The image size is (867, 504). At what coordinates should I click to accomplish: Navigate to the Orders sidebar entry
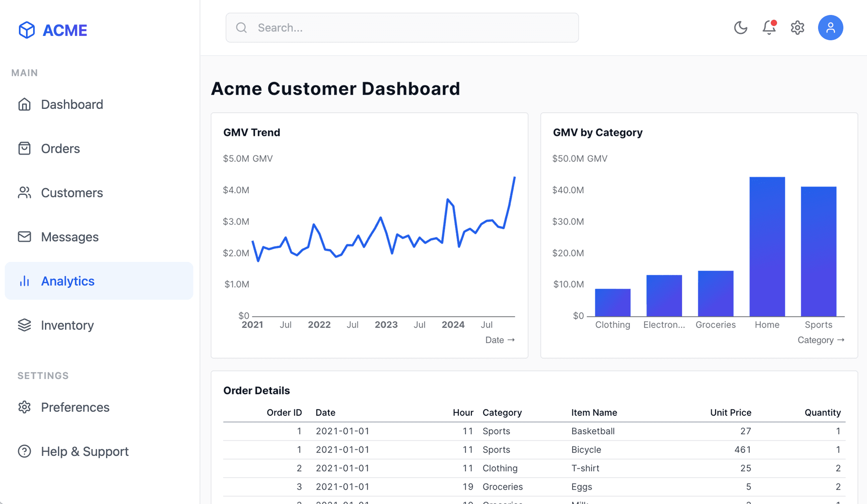tap(60, 149)
